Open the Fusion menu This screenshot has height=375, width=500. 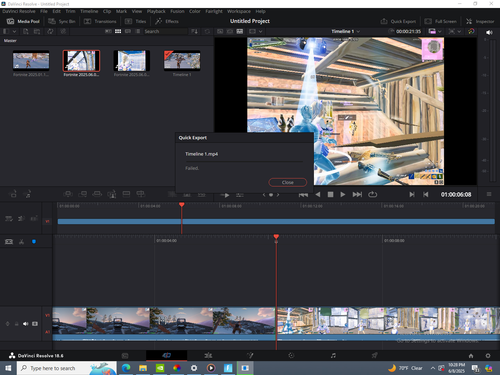click(x=177, y=11)
